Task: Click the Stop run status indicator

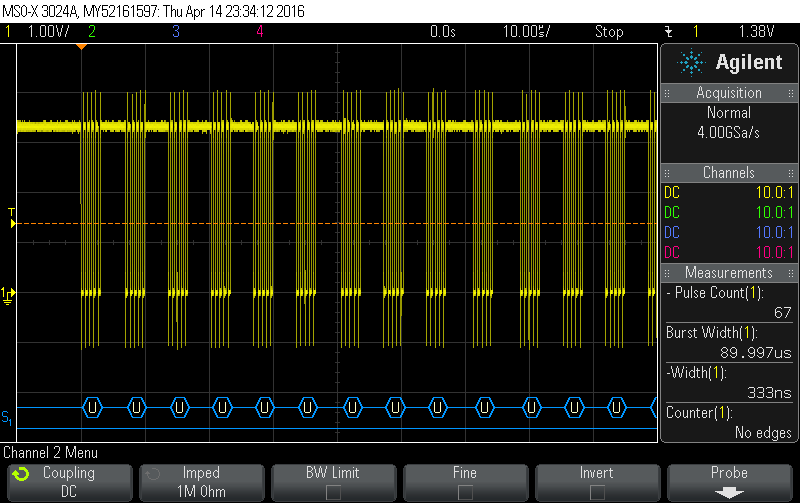Action: 609,32
